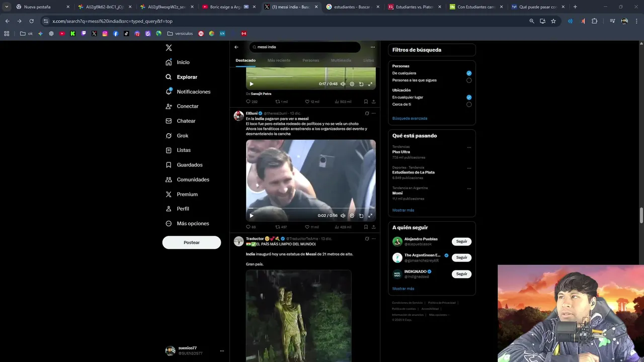Screen dimensions: 644x362
Task: Switch to Personas tab
Action: click(310, 60)
